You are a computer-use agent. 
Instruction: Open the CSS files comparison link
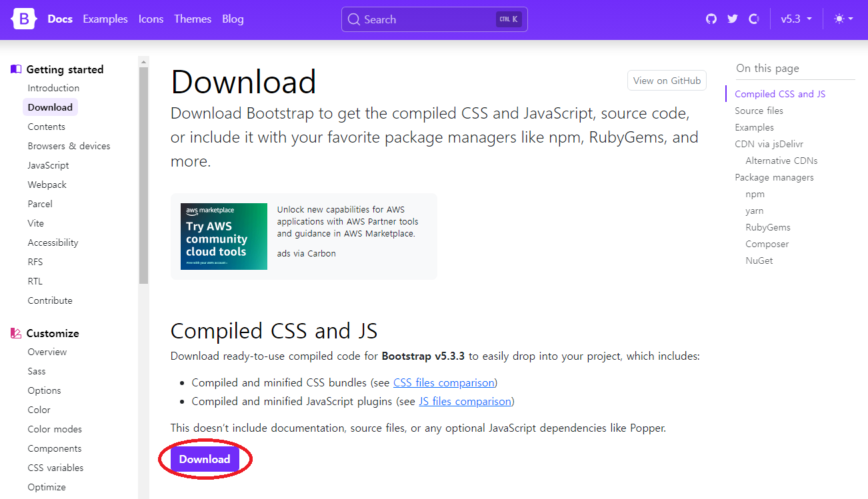click(x=444, y=383)
